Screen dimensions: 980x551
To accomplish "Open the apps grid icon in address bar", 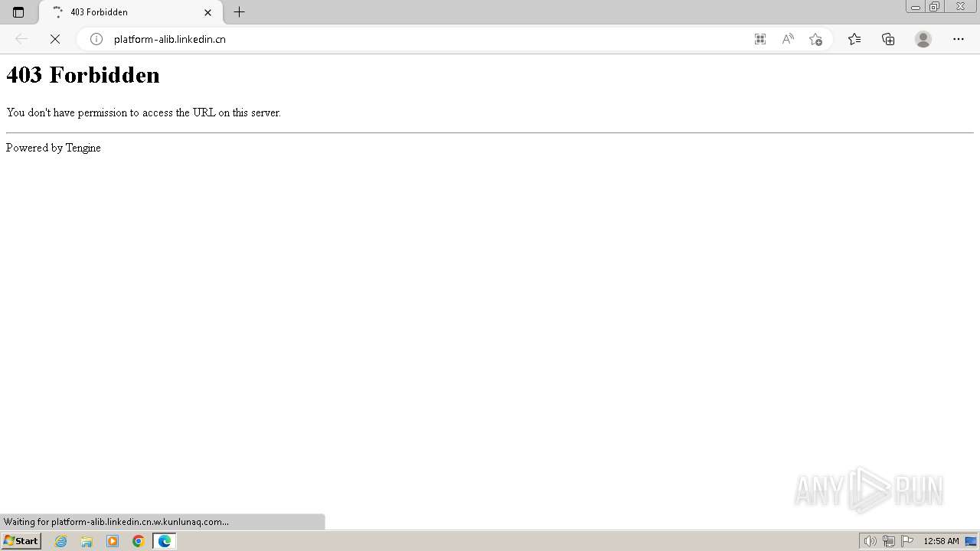I will click(760, 39).
